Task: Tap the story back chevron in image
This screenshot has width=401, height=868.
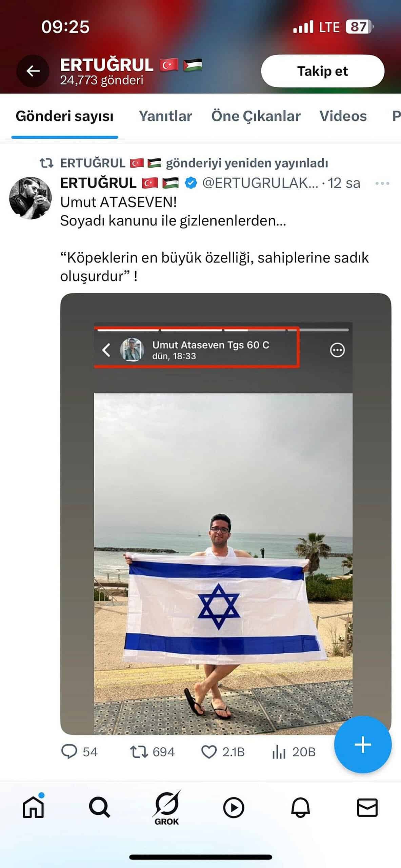Action: [x=106, y=350]
